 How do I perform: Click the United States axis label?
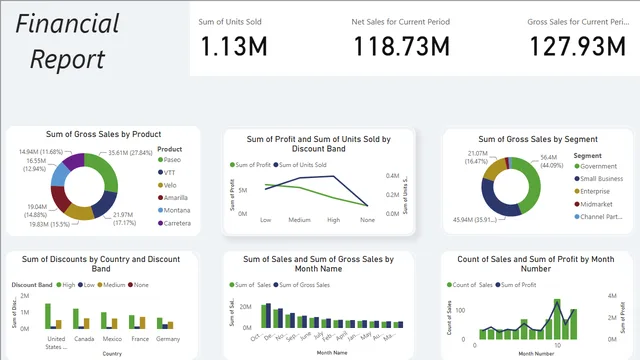[x=56, y=343]
